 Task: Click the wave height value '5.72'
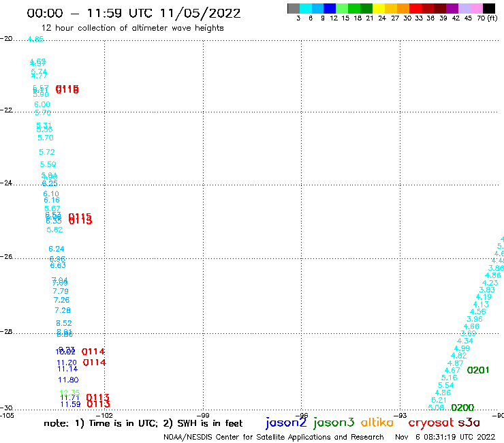tap(47, 152)
